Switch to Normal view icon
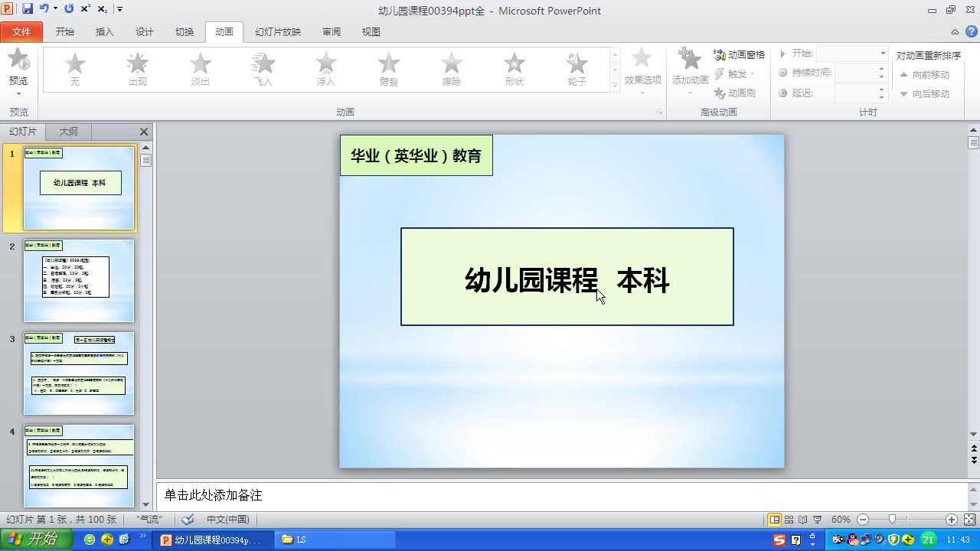The image size is (980, 551). (x=776, y=520)
